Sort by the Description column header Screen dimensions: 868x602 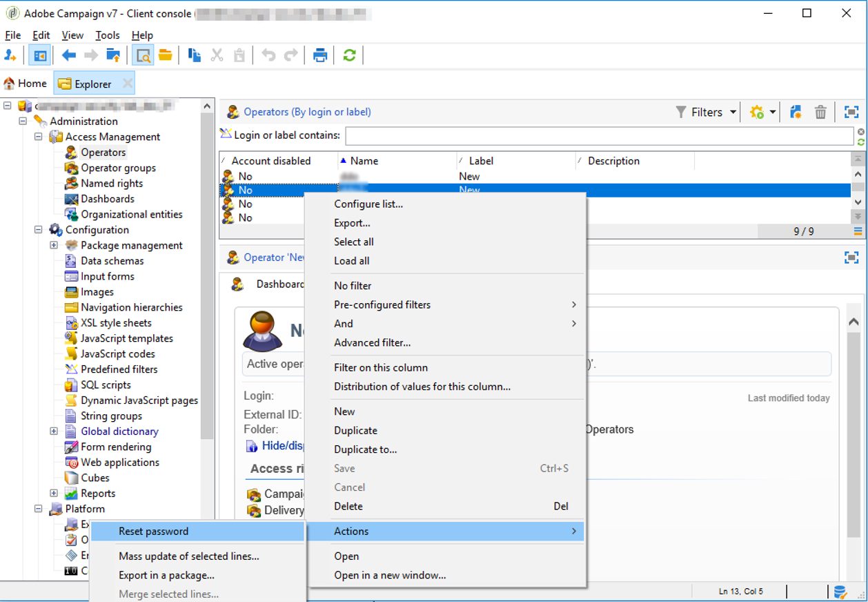(x=635, y=161)
